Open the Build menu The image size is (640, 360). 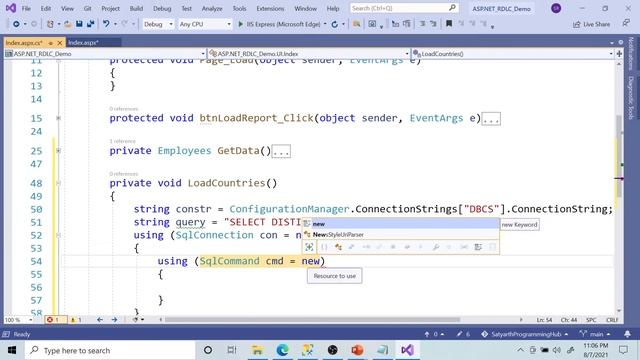pyautogui.click(x=136, y=8)
